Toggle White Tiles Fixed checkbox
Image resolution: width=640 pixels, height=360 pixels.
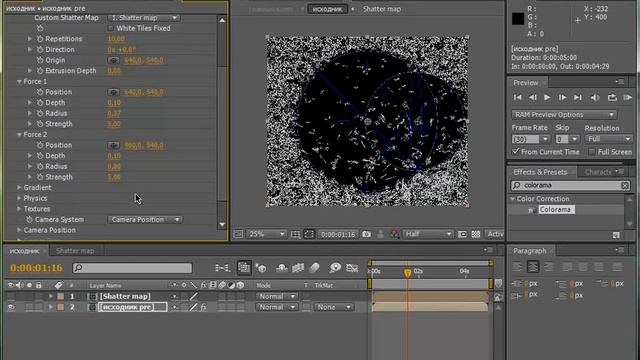(111, 28)
